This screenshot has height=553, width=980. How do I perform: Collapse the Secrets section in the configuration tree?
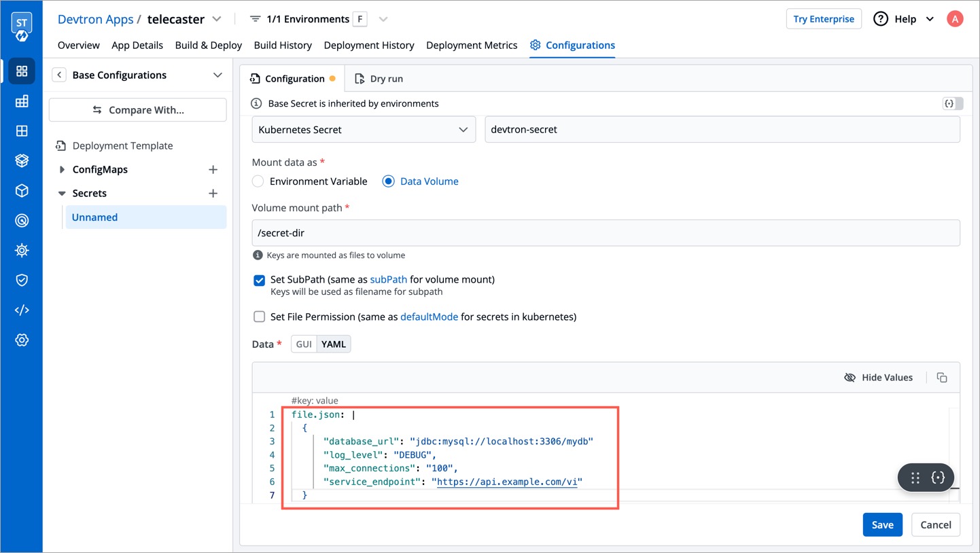[60, 193]
